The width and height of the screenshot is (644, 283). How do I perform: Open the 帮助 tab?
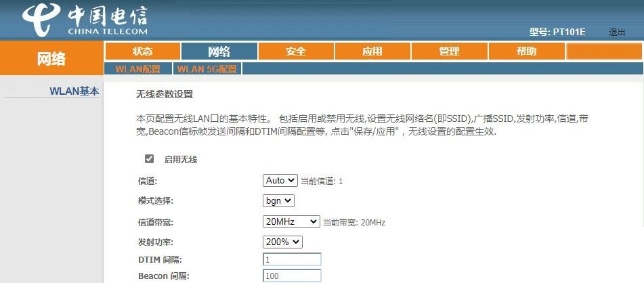click(526, 51)
